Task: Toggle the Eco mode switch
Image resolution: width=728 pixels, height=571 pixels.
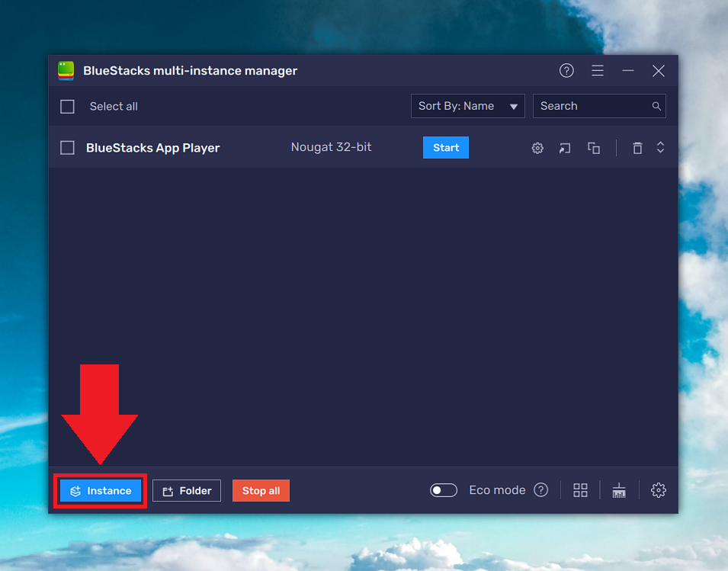Action: point(444,490)
